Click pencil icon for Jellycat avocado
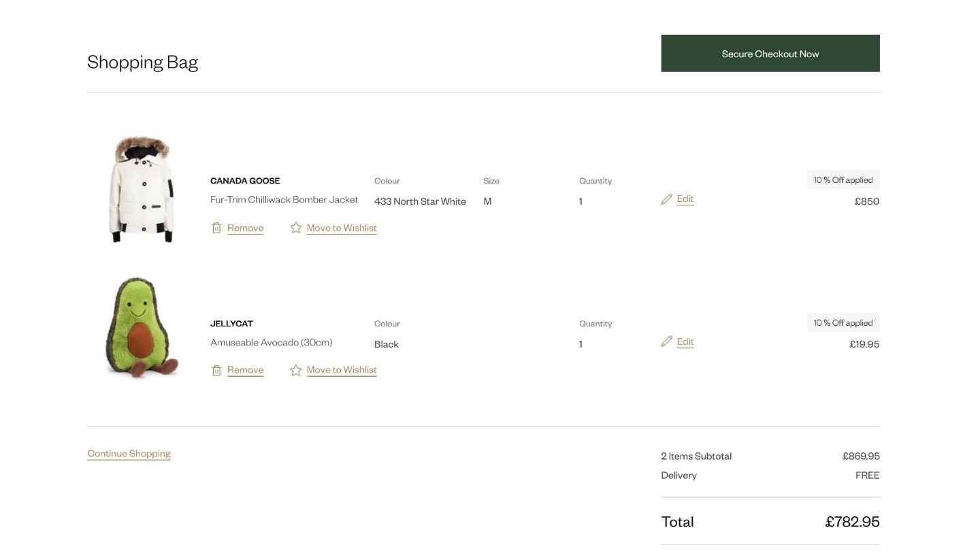This screenshot has height=555, width=980. [666, 341]
